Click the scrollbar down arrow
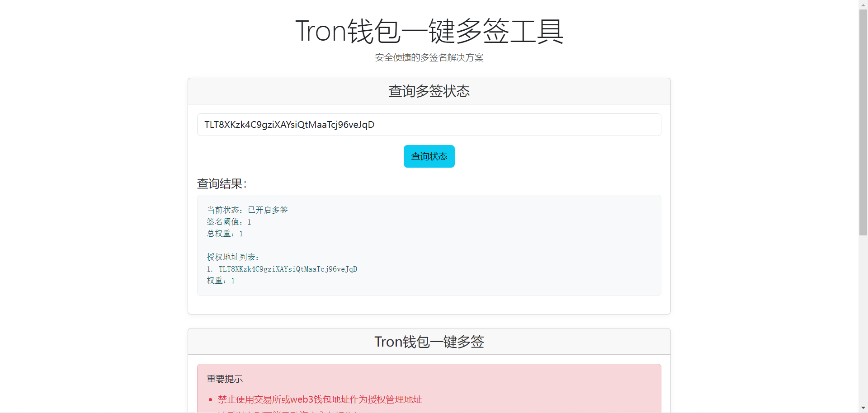868x413 pixels. tap(863, 408)
